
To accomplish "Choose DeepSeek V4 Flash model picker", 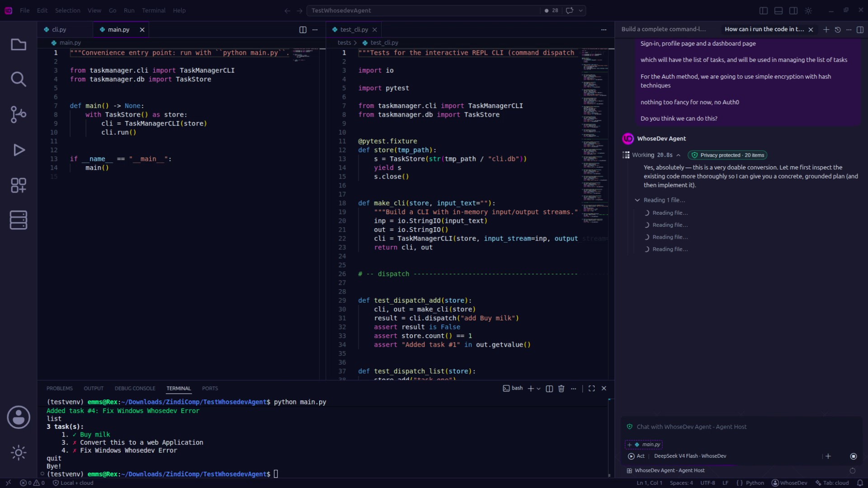I will pos(690,456).
